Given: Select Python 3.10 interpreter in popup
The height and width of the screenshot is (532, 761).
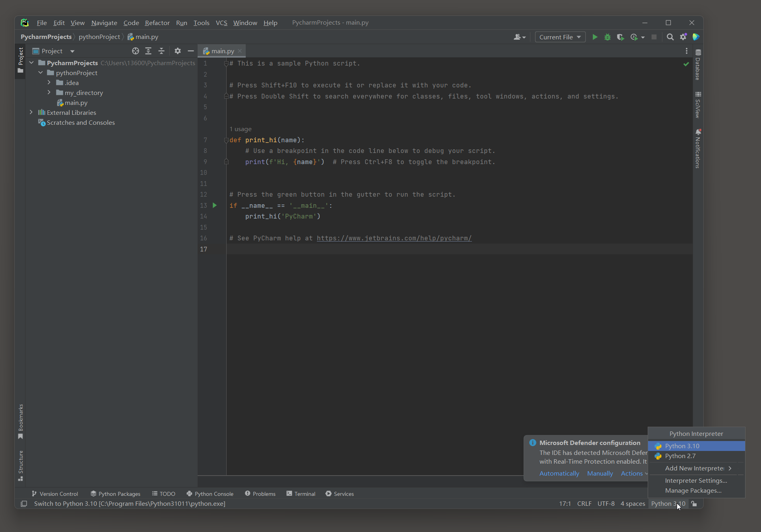Looking at the screenshot, I should pos(697,446).
